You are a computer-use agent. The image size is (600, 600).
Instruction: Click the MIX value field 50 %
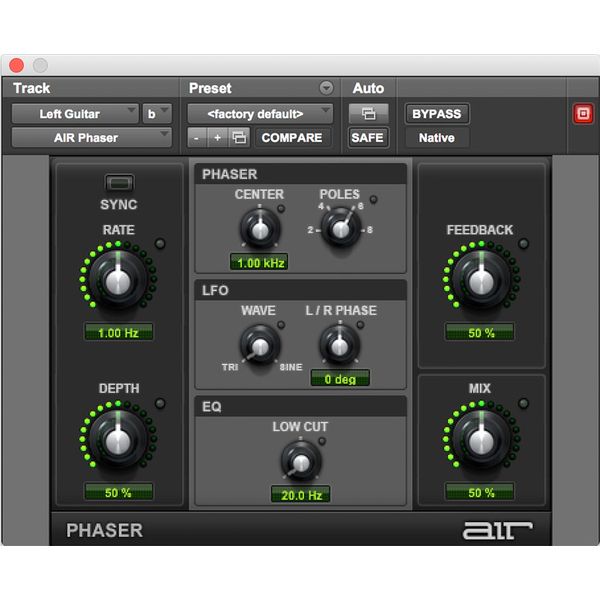481,492
